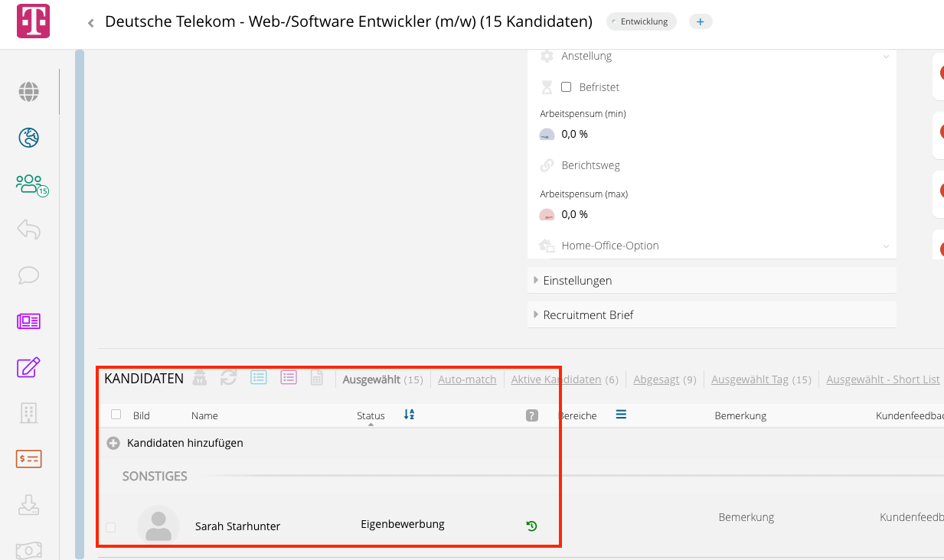Switch to the Ausgewählt Tag (15) tab

tap(761, 379)
